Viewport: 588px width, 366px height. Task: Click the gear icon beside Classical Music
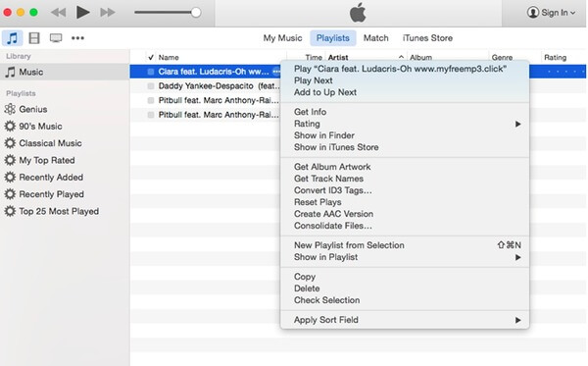tap(10, 143)
